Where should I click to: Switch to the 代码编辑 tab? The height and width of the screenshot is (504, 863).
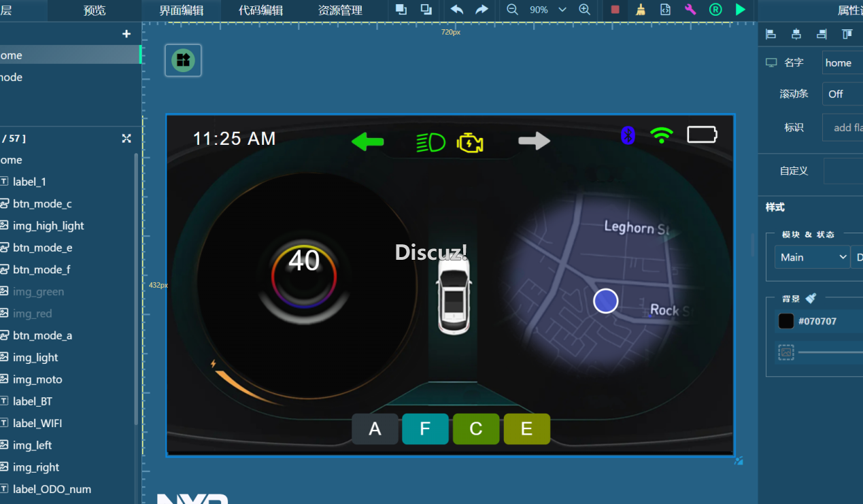[x=261, y=10]
